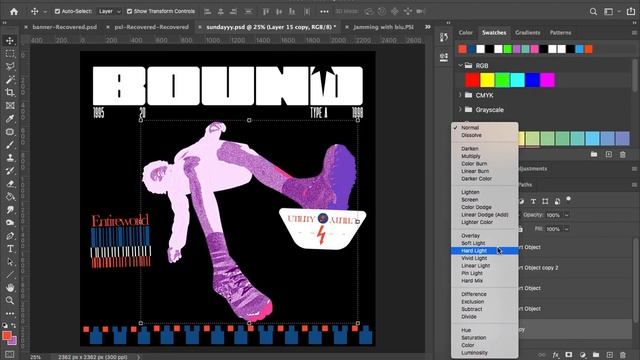Filter layers by smart object icon
This screenshot has height=360, width=640.
pos(557,201)
